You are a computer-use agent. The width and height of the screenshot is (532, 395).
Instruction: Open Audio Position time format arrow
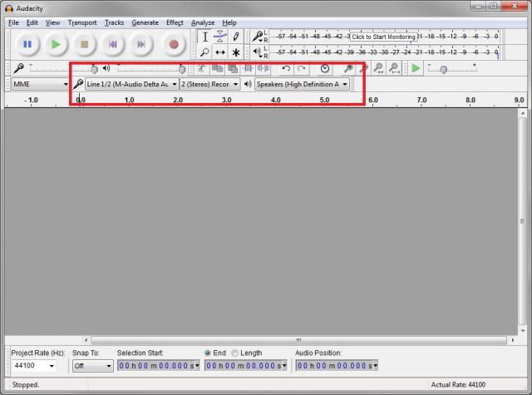[376, 365]
